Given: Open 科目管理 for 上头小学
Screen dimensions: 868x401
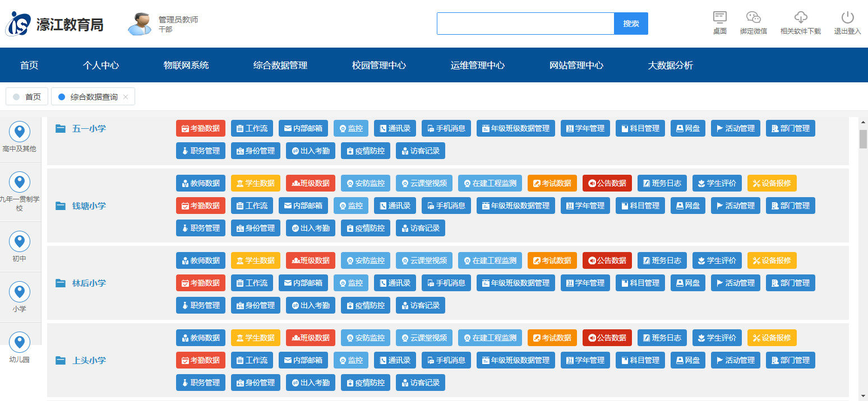Looking at the screenshot, I should pos(640,360).
